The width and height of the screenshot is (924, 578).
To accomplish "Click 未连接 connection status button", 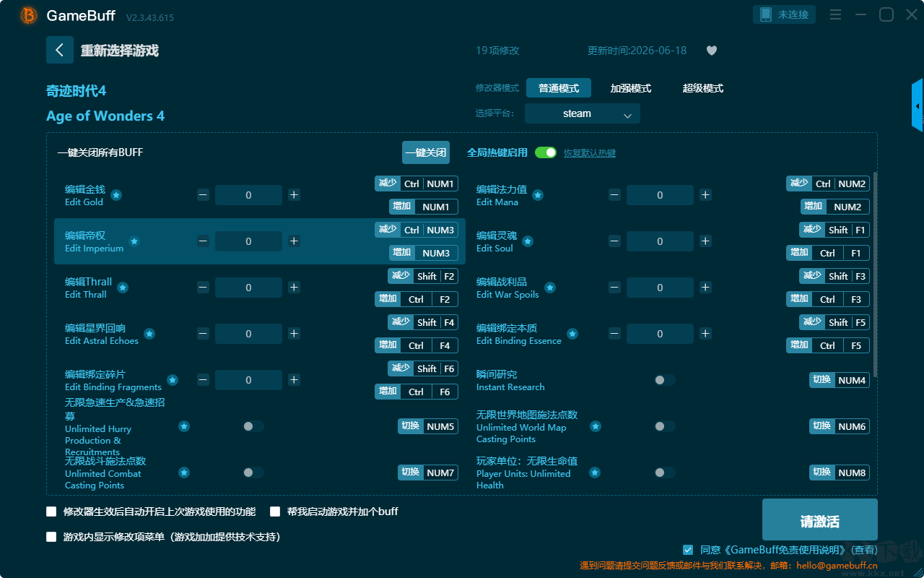I will 785,14.
